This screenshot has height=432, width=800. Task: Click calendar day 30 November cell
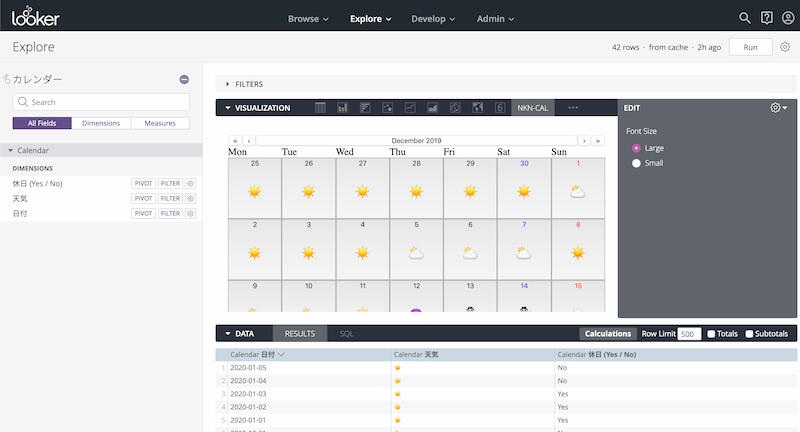pyautogui.click(x=524, y=188)
